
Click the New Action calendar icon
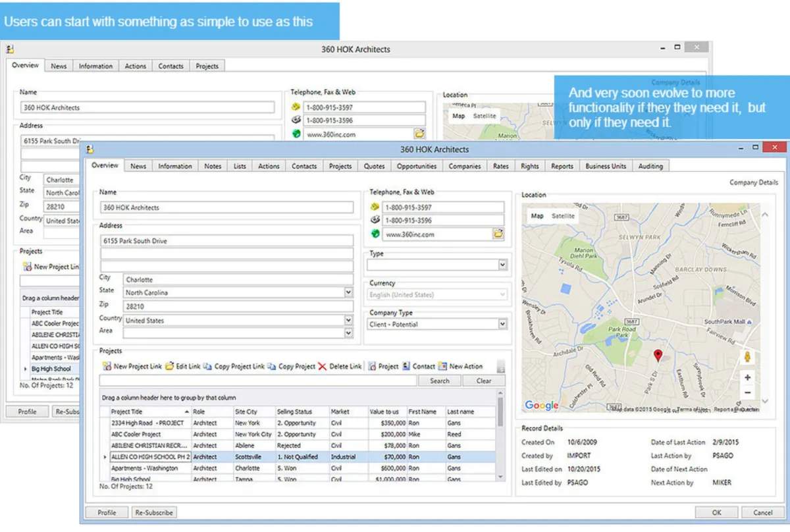pyautogui.click(x=442, y=366)
